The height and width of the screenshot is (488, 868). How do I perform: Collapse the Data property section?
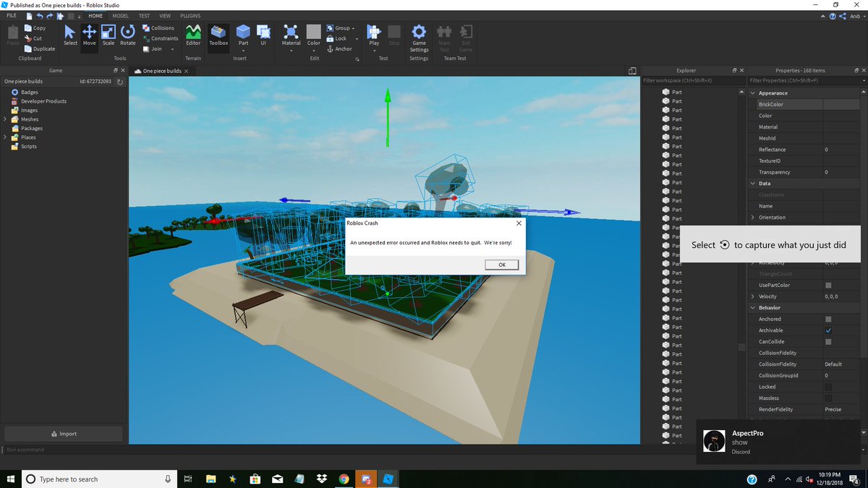coord(752,184)
